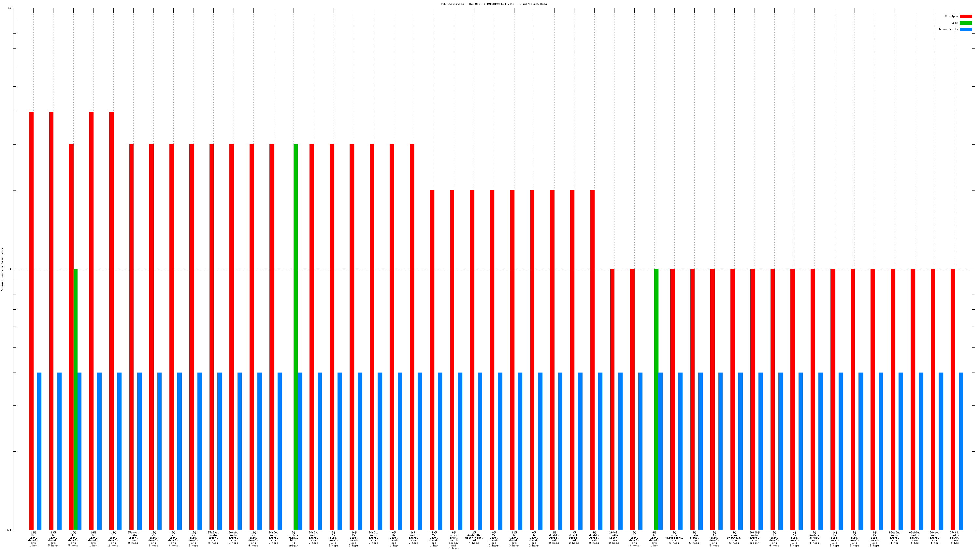Viewport: 980px width, 551px height.
Task: Click the old.spam.dnsbl.sorbs.net 6 hops label
Action: click(454, 540)
